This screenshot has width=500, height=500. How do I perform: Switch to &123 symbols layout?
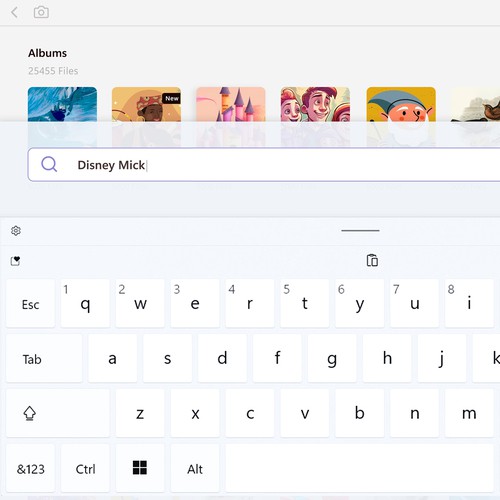point(30,468)
